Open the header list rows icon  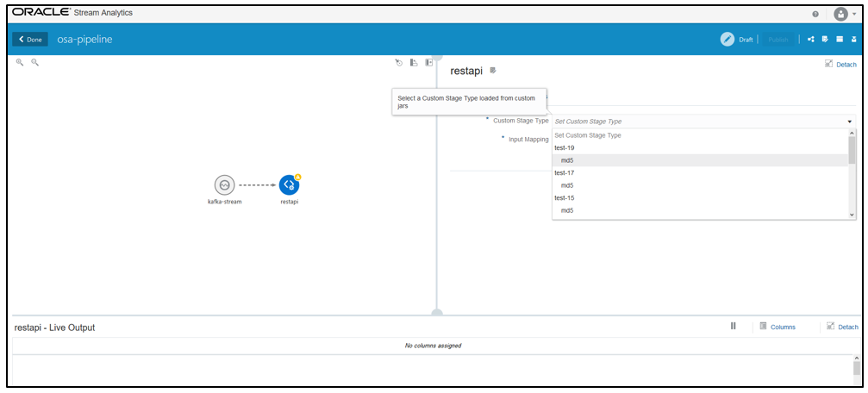840,40
